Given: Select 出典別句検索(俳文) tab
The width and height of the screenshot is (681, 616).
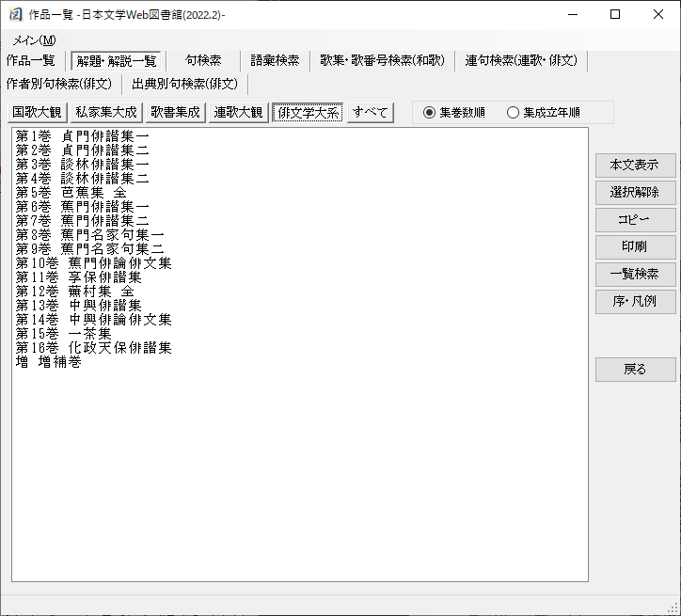Looking at the screenshot, I should 184,84.
